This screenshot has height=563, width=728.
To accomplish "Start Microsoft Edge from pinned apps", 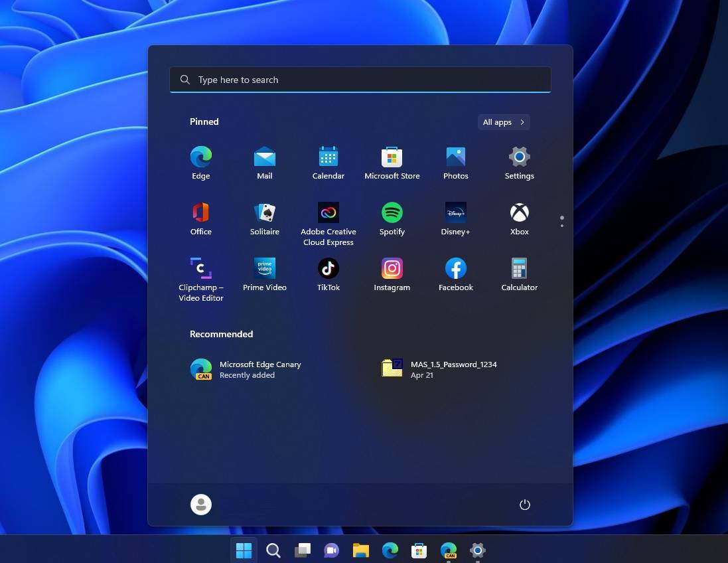I will point(200,157).
